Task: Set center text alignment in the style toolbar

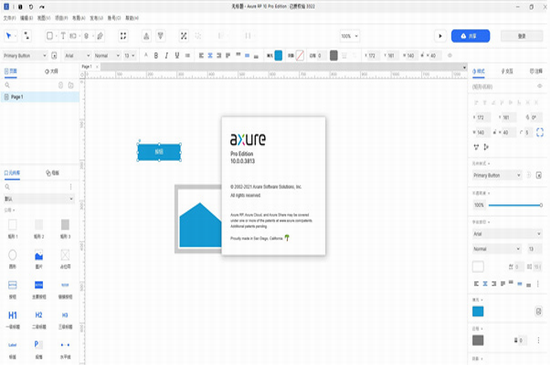Action: tap(210, 55)
